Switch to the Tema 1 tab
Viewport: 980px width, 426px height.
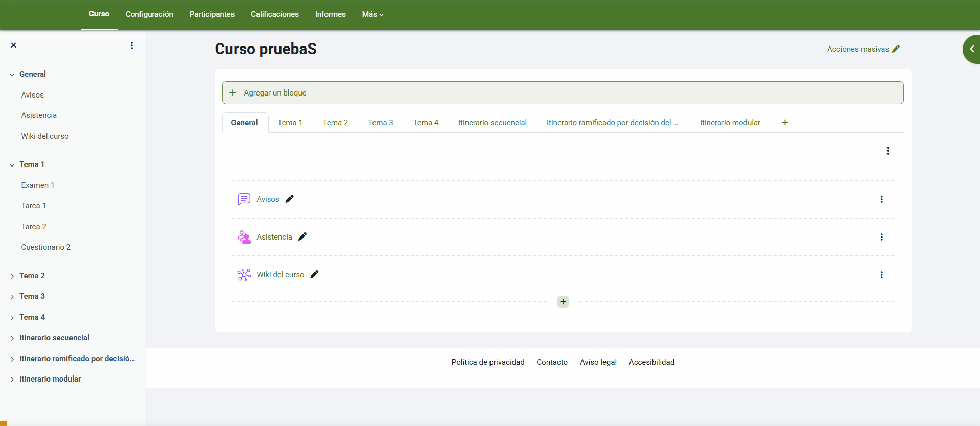tap(290, 123)
